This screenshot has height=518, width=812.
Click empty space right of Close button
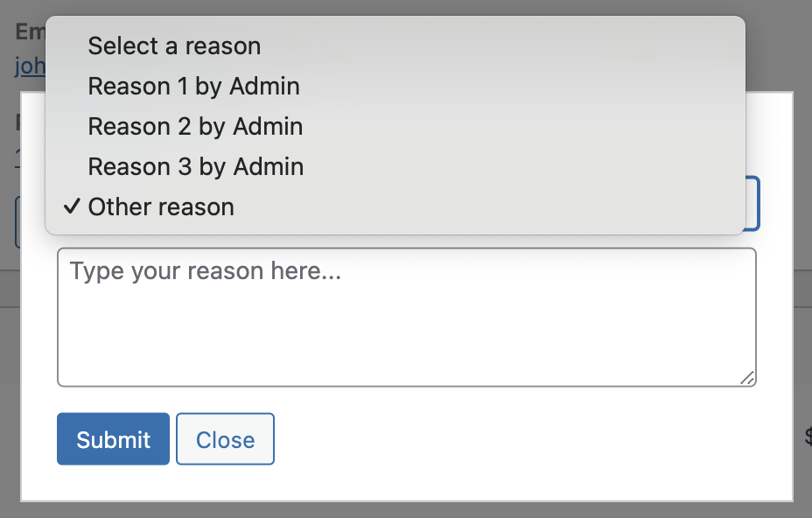[x=518, y=438]
